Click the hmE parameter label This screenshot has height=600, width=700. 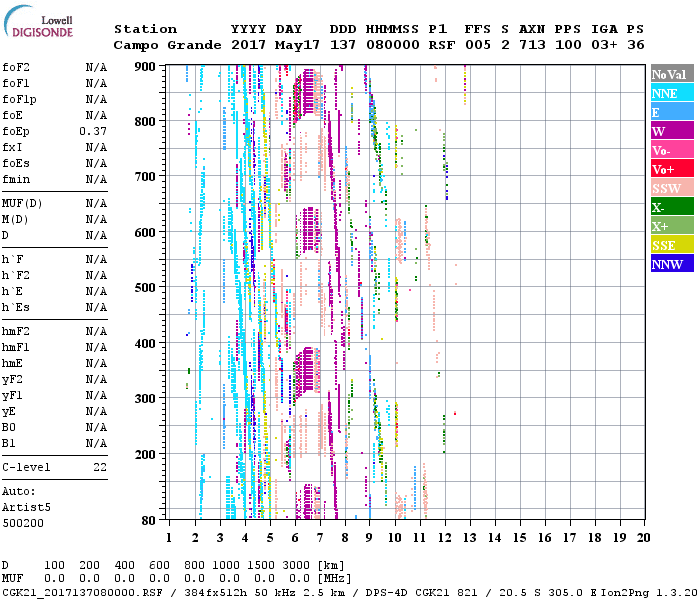coord(12,363)
